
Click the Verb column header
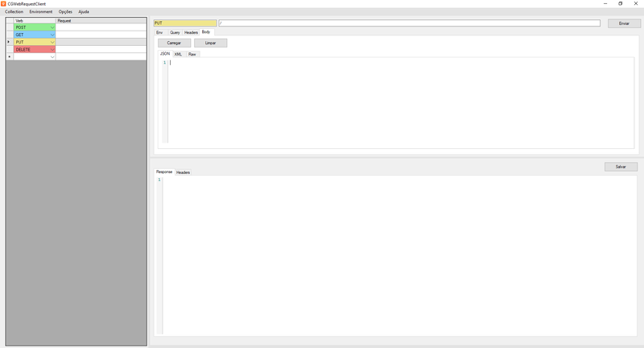coord(35,21)
